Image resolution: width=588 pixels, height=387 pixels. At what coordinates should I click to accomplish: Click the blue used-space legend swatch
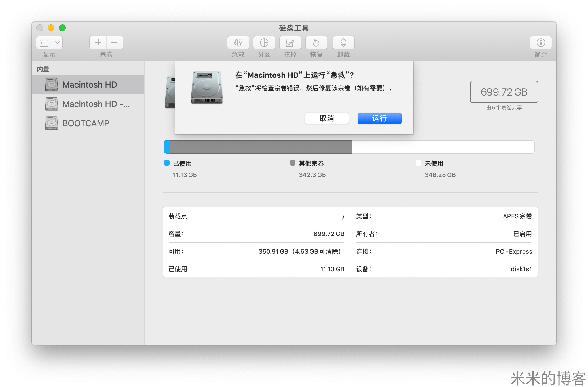[167, 163]
